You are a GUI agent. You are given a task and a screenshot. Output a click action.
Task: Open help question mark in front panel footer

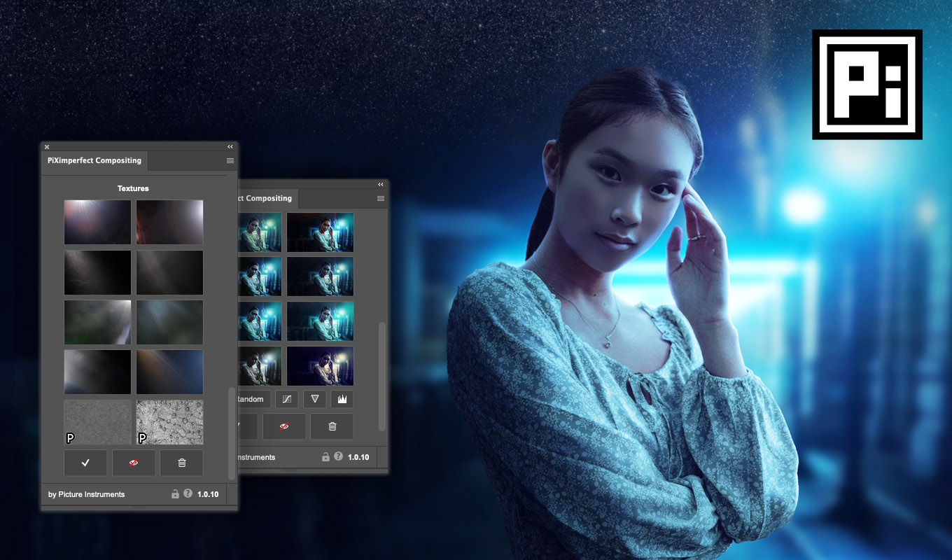coord(188,493)
